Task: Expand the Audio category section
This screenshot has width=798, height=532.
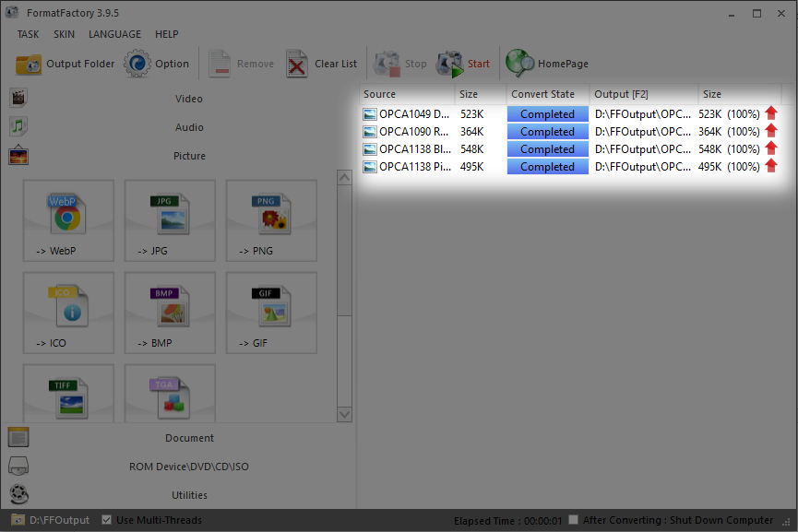Action: pos(188,127)
